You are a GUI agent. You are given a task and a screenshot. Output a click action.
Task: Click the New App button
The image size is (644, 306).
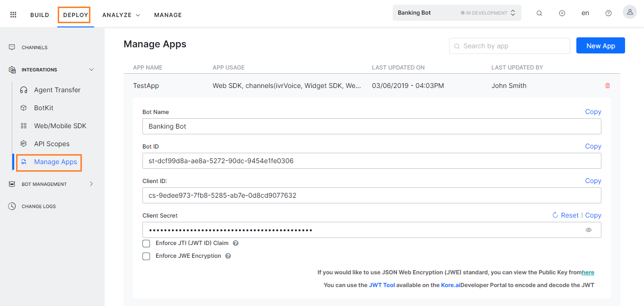point(600,45)
